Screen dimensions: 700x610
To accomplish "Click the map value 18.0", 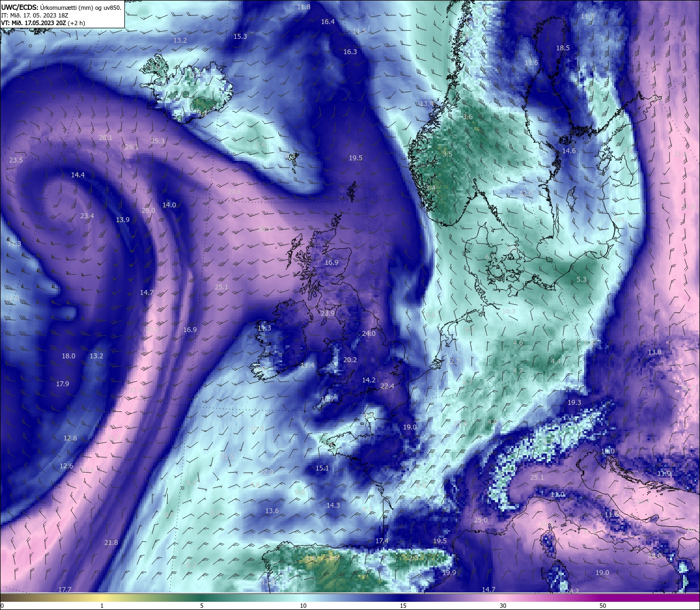I will coord(68,356).
